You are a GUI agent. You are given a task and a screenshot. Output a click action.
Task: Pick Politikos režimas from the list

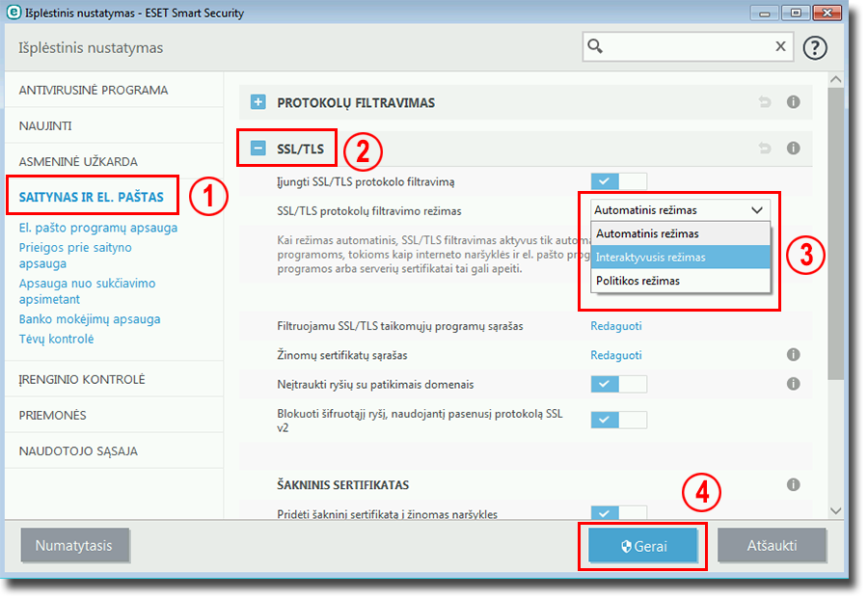point(680,281)
